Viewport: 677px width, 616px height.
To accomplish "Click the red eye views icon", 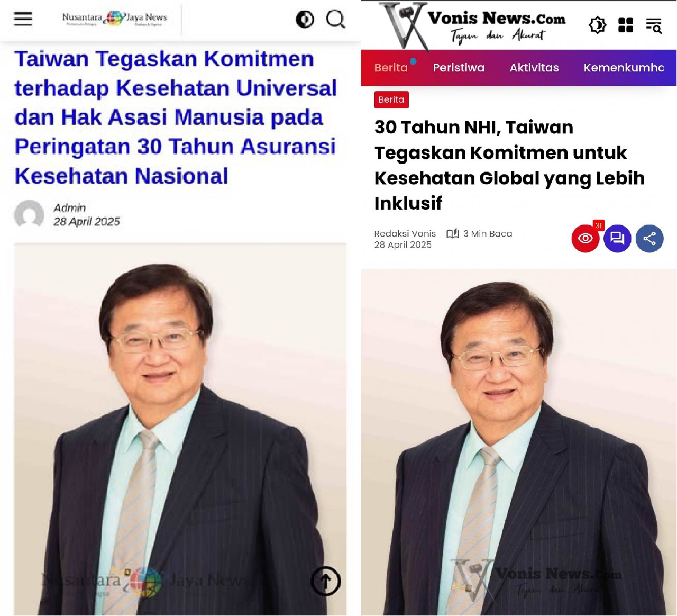I will click(585, 239).
